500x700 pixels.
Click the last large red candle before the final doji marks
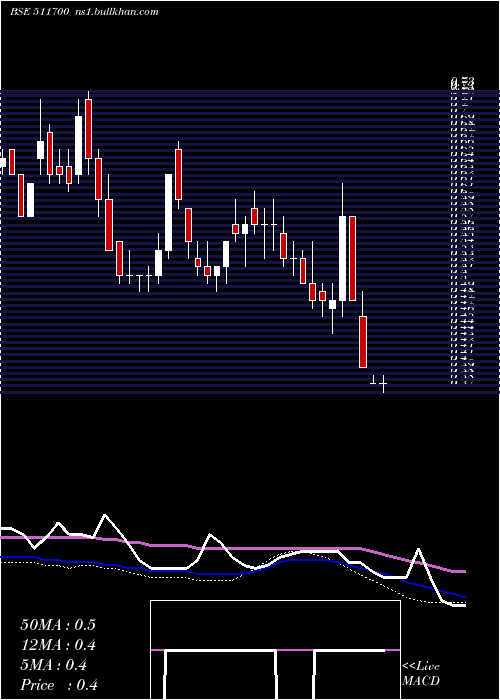click(x=363, y=342)
